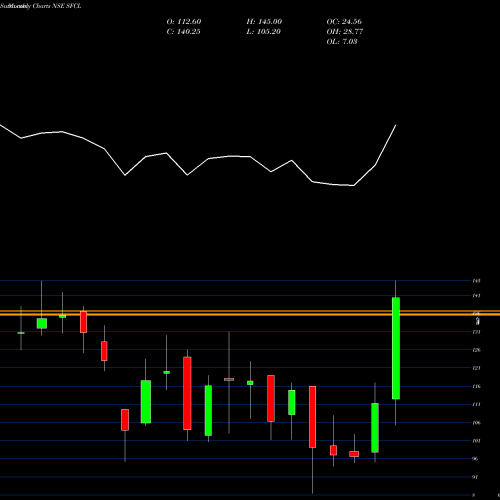Screen dimensions: 500x500
Task: Click the 91 price axis label
Action: (x=475, y=477)
